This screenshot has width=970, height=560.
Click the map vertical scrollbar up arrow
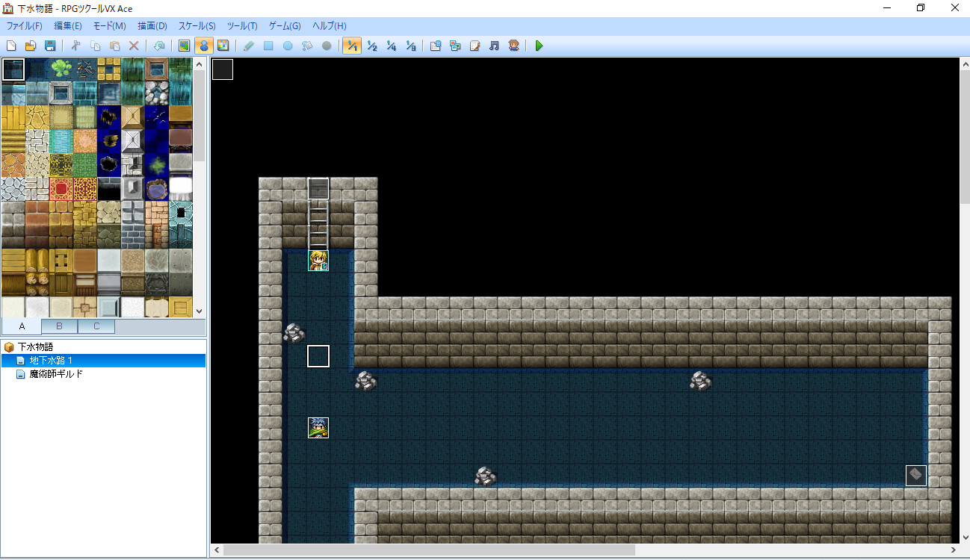(x=964, y=64)
